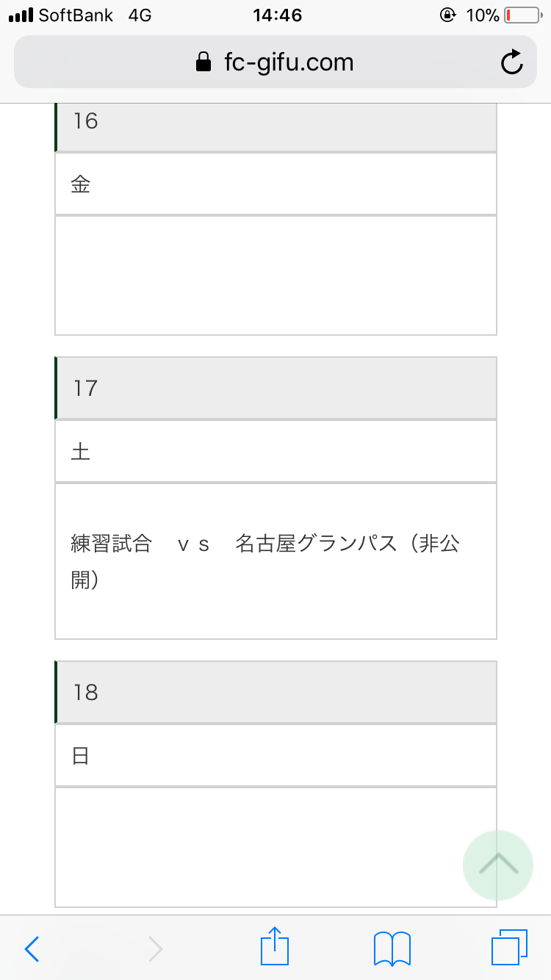Tap the date 17 header cell

(275, 388)
